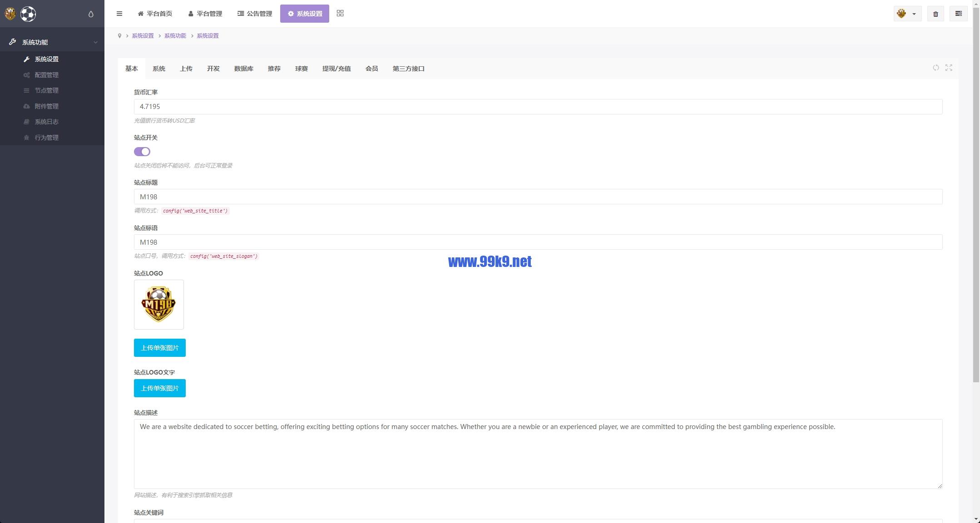Switch to the 会员 tab
This screenshot has width=980, height=523.
pos(372,69)
